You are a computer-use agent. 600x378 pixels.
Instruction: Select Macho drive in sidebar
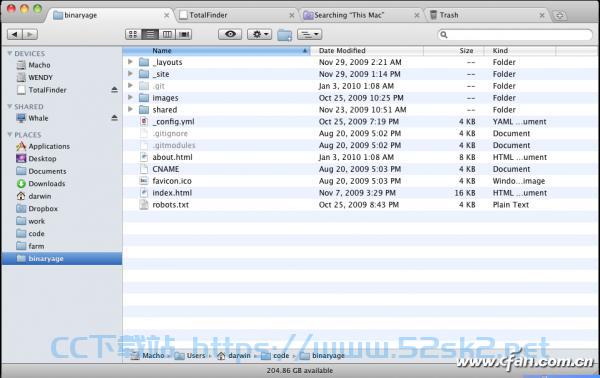click(62, 65)
